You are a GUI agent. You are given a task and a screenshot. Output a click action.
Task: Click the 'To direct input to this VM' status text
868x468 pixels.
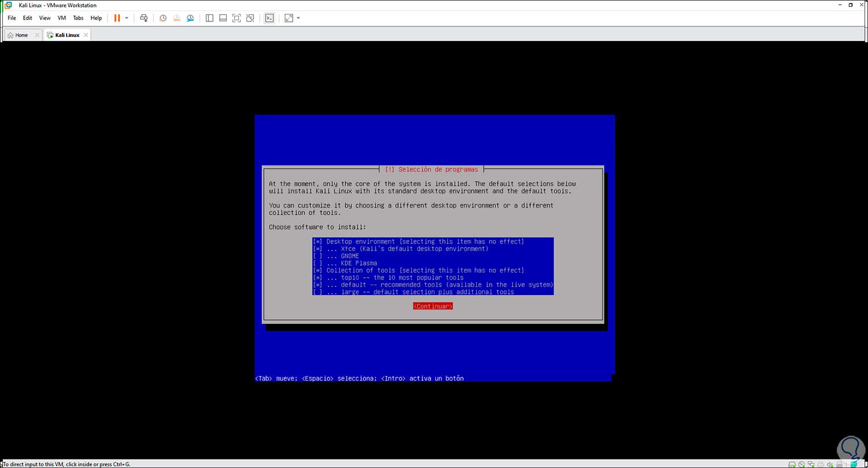tap(65, 464)
